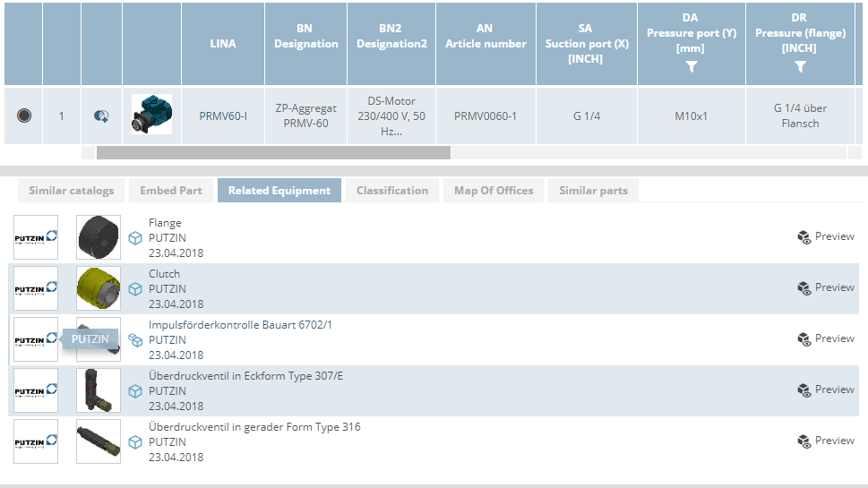Open the filter on DR Pressure flange column
868x488 pixels.
(x=800, y=67)
